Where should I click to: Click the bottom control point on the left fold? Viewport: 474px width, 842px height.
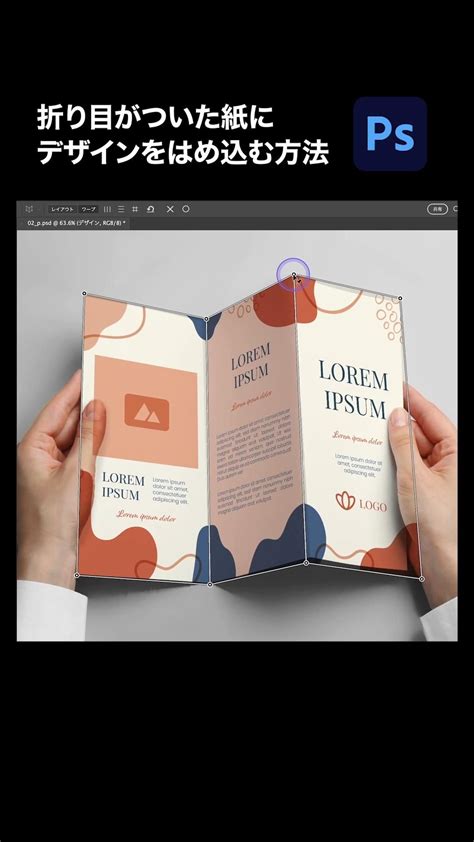(x=210, y=584)
